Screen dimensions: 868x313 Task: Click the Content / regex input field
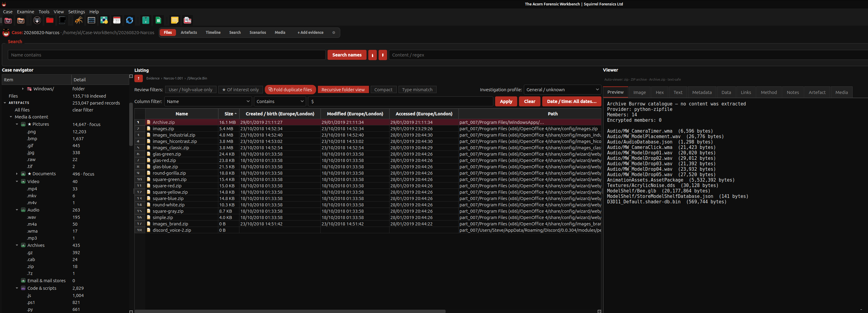pyautogui.click(x=628, y=55)
